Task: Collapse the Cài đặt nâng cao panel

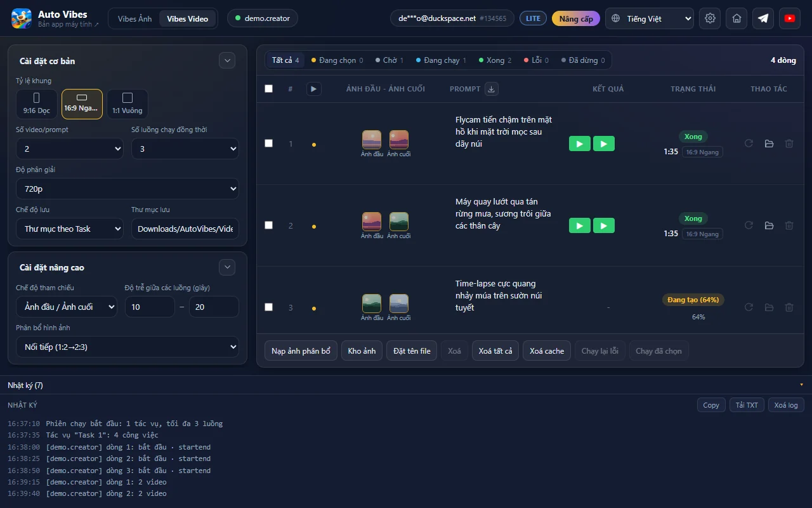Action: coord(227,267)
